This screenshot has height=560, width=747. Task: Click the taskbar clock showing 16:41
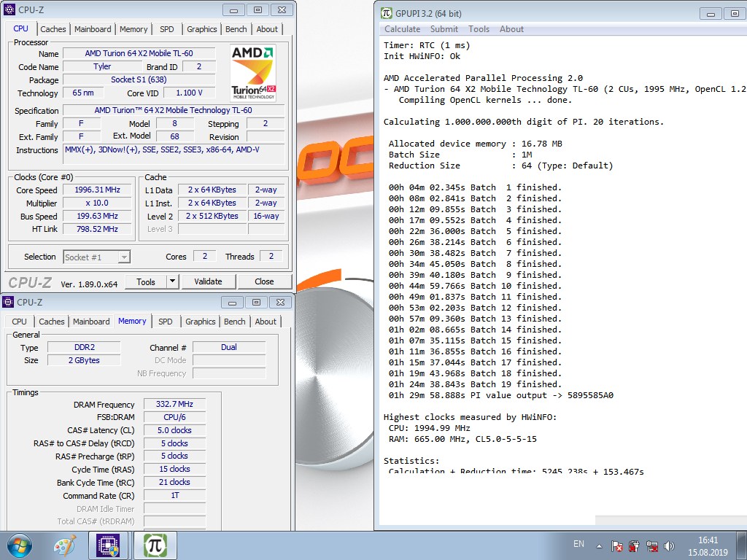tap(708, 546)
